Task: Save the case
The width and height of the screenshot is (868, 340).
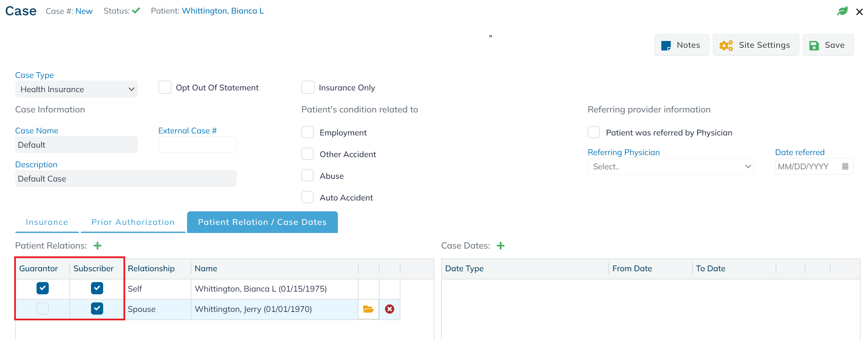Action: [x=828, y=45]
